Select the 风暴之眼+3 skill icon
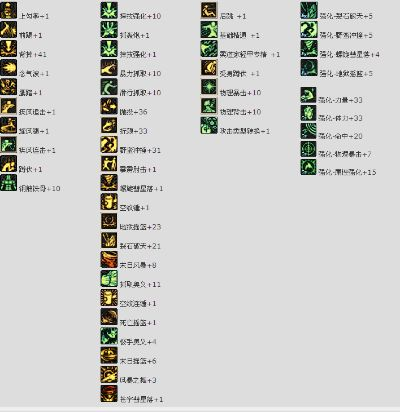400x412 pixels. point(109,375)
